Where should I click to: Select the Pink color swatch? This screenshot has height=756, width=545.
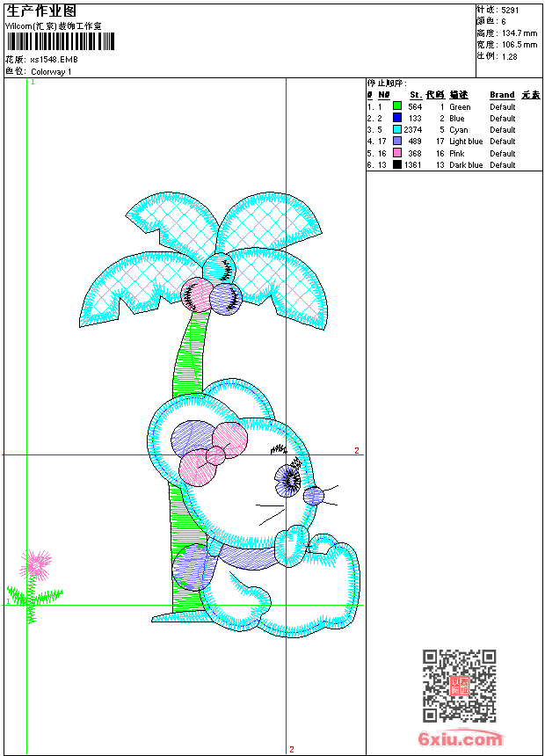[397, 153]
